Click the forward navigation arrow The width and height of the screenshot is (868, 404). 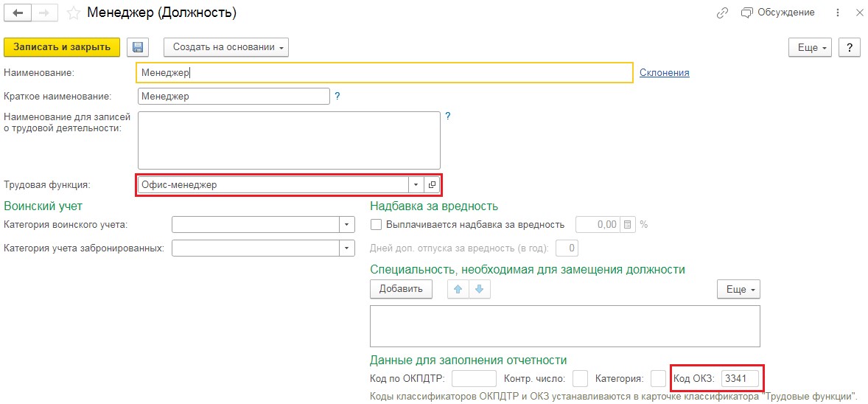coord(45,13)
